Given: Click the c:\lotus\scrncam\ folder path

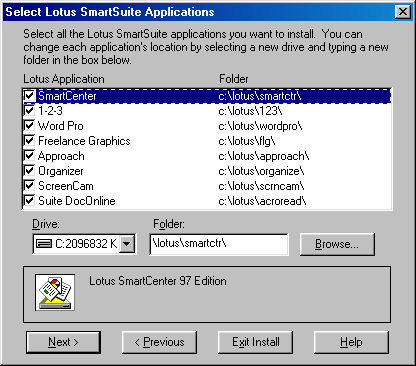Looking at the screenshot, I should [x=261, y=186].
